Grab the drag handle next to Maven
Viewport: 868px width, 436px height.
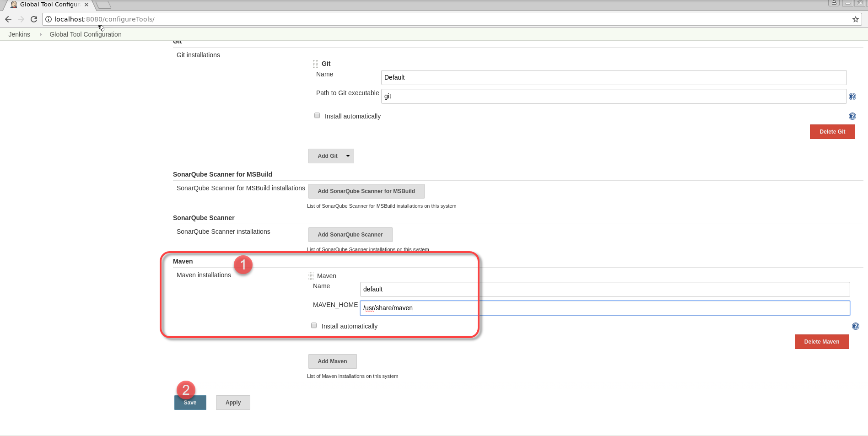coord(311,276)
